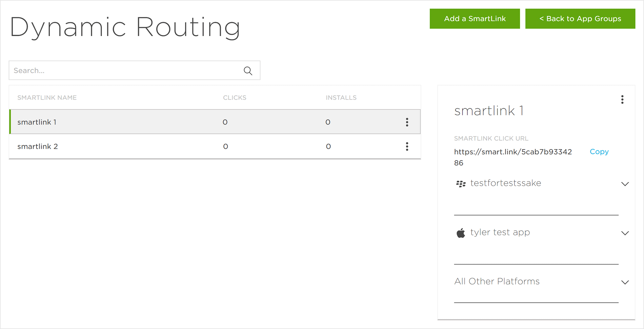Open the smartlink 1 detail panel kebab menu
Viewport: 644px width, 329px height.
[x=622, y=100]
